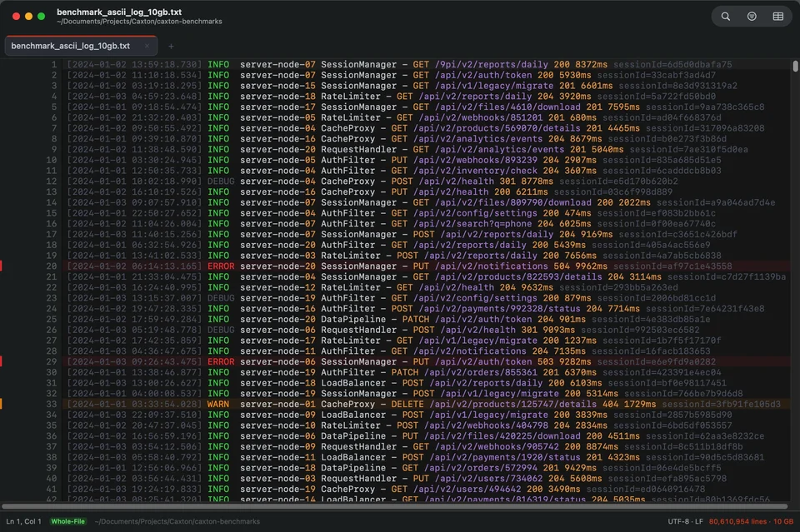Click the timestamp on line 5
This screenshot has height=532, width=800.
135,107
